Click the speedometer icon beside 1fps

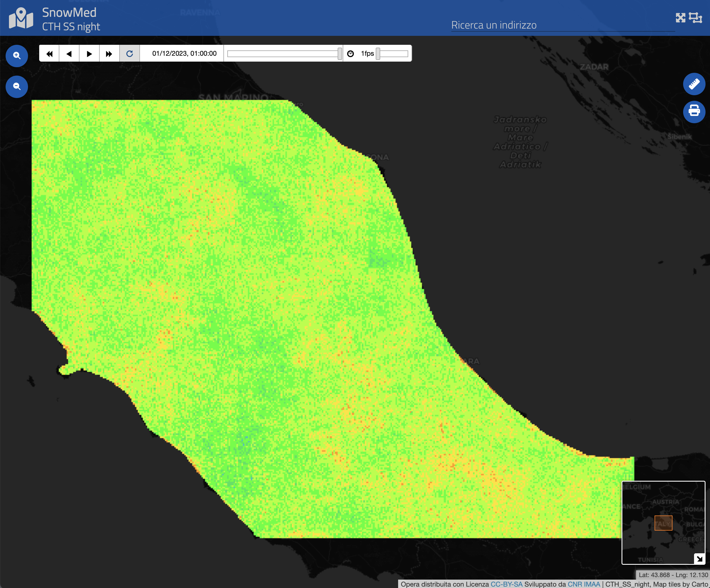351,53
